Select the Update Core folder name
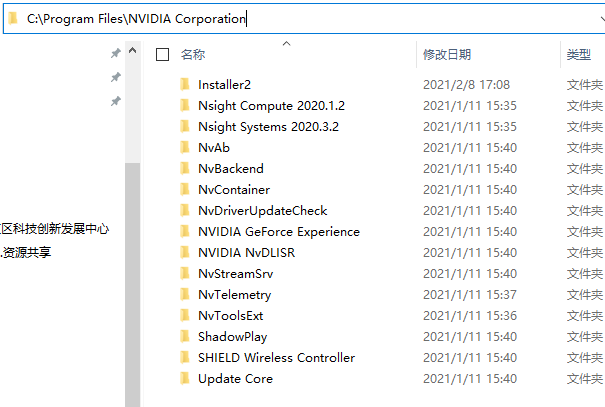 (x=235, y=379)
